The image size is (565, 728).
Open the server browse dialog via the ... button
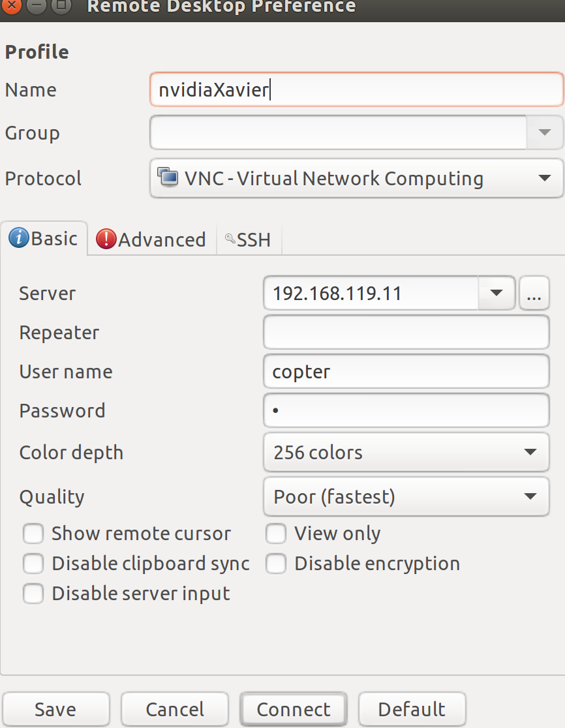534,293
